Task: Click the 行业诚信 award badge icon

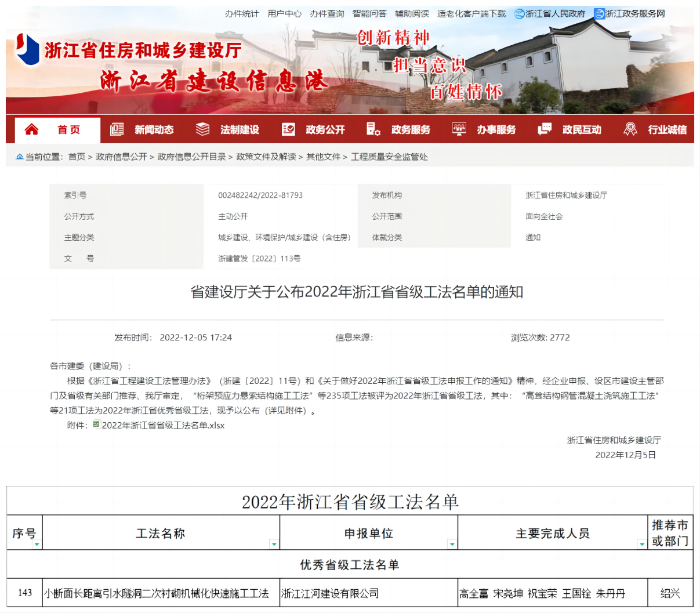Action: 630,129
